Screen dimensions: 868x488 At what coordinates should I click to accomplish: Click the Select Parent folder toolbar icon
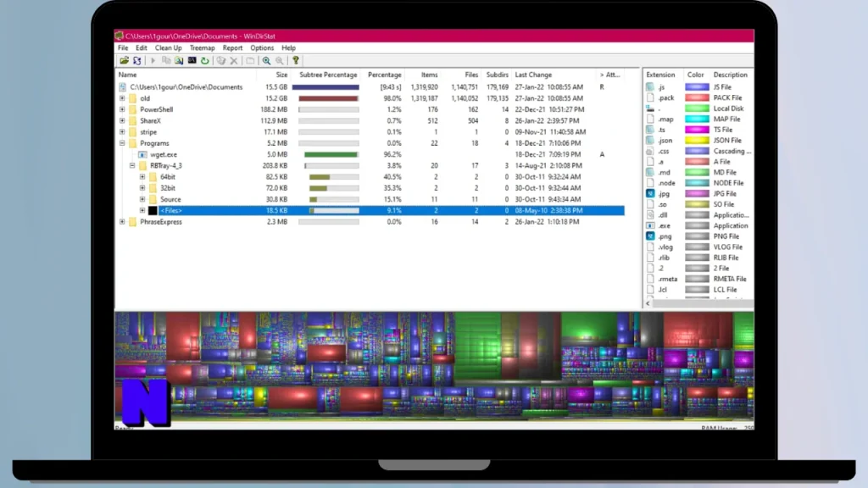(250, 61)
